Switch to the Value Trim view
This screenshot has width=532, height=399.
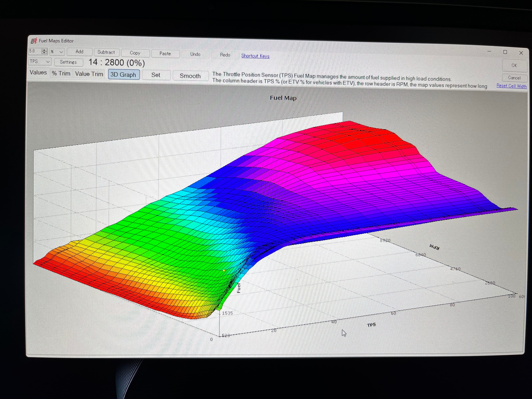89,74
